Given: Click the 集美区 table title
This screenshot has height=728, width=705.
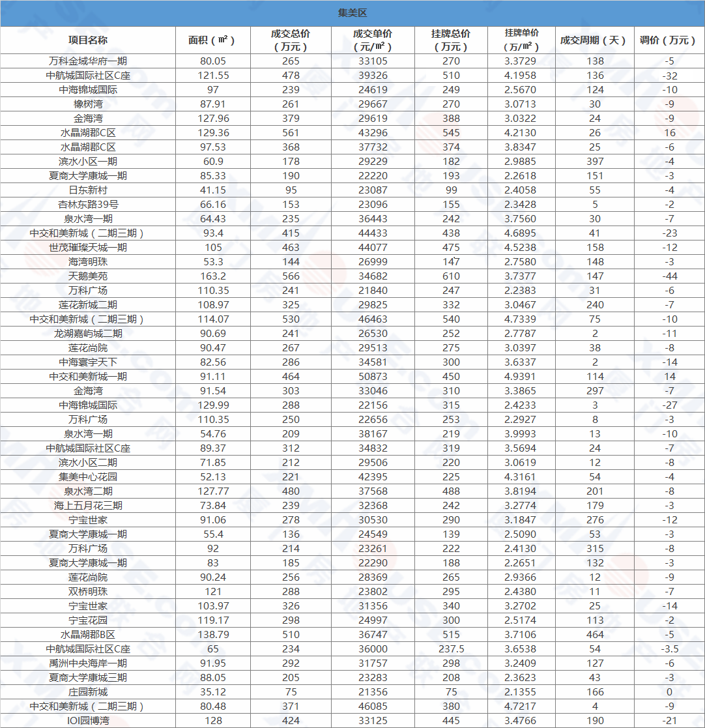Looking at the screenshot, I should click(x=352, y=13).
